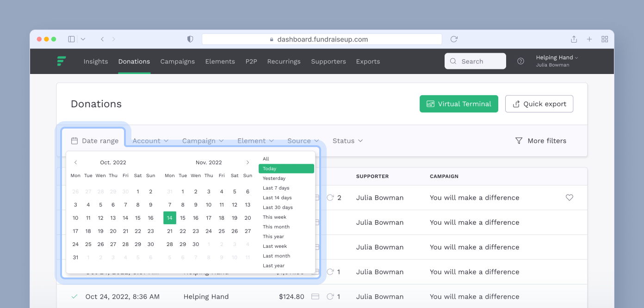
Task: Click the $124.80 donation amount
Action: (291, 296)
